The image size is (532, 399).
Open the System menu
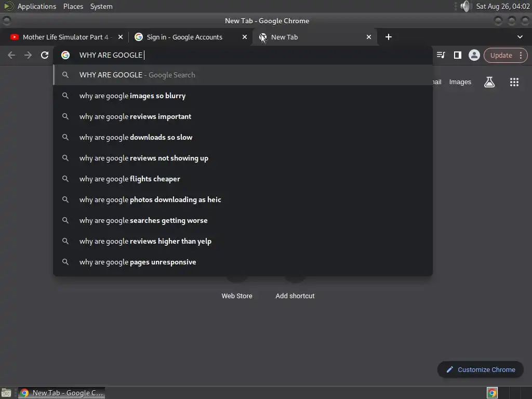pyautogui.click(x=101, y=6)
